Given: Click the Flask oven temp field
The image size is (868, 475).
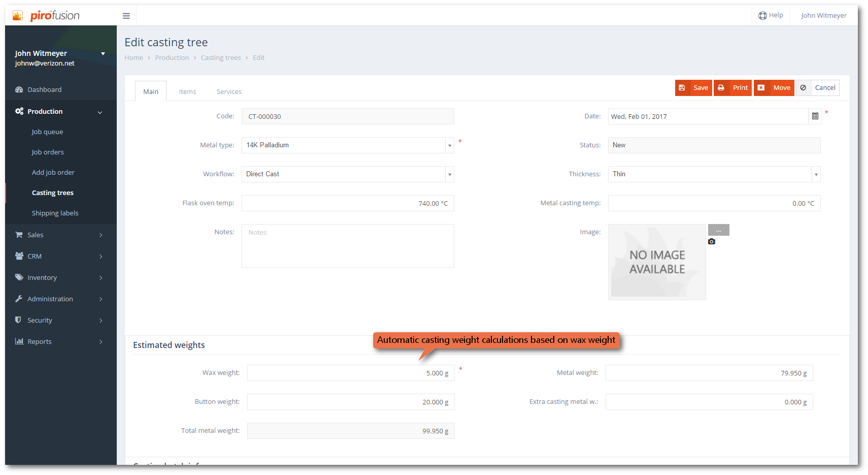Looking at the screenshot, I should (x=348, y=203).
